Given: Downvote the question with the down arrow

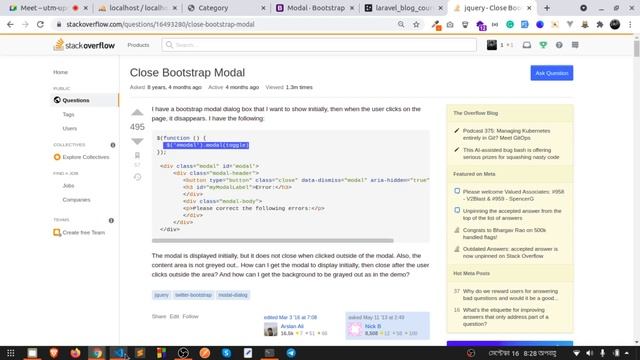Looking at the screenshot, I should [x=137, y=141].
